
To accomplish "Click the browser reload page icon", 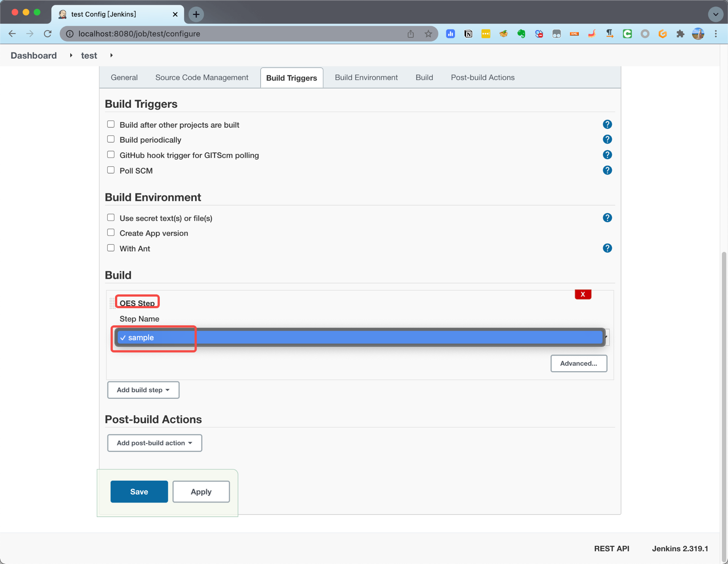I will point(48,34).
